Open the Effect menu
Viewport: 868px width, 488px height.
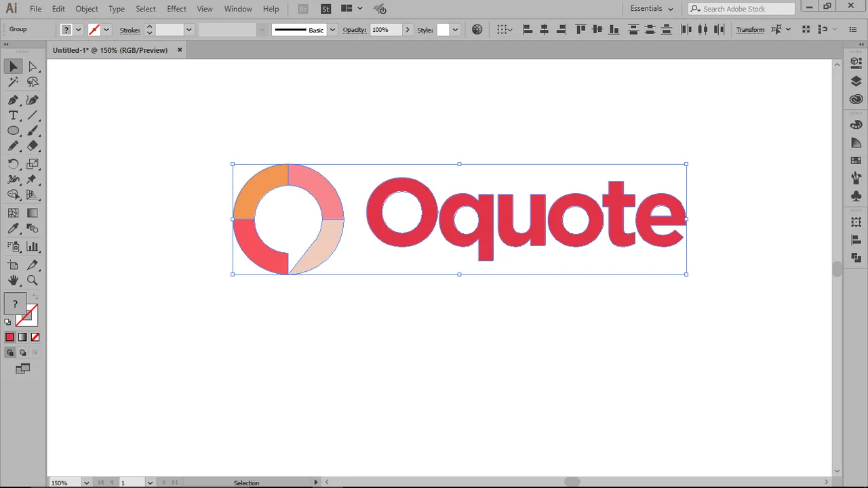pos(176,9)
